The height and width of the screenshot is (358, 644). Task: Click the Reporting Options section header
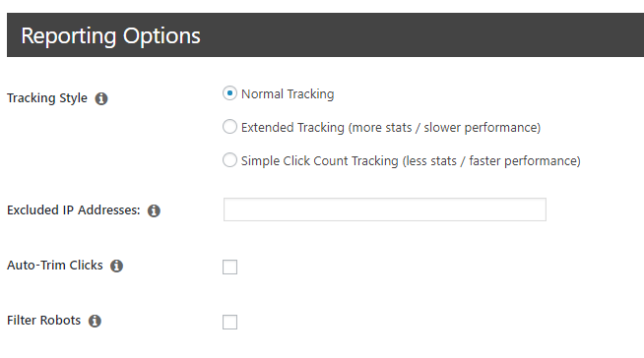click(325, 34)
